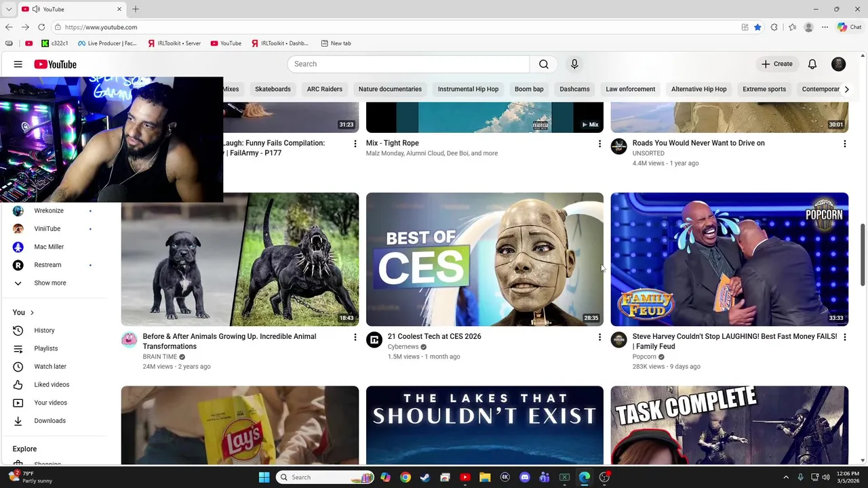Open options menu for Mix - Tight Rope
This screenshot has height=488, width=868.
pos(599,144)
